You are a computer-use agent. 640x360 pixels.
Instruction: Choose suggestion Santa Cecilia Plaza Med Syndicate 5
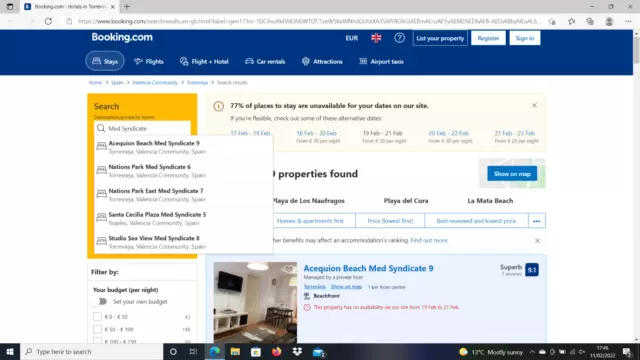(x=183, y=218)
